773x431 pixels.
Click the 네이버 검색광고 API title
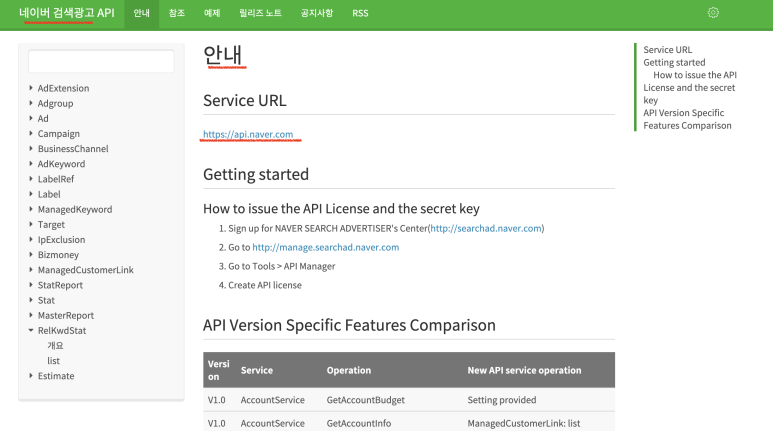67,13
